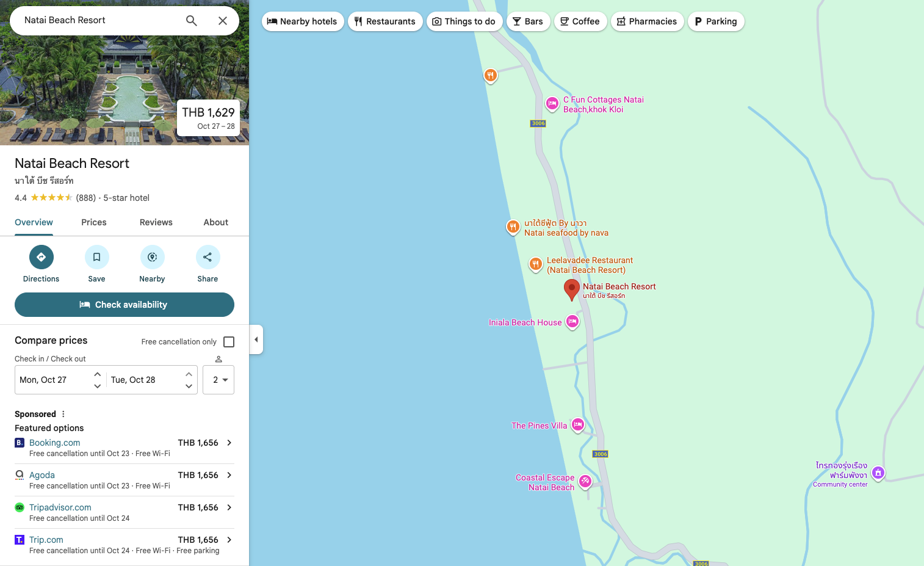Collapse the side panel with the arrow

point(256,339)
